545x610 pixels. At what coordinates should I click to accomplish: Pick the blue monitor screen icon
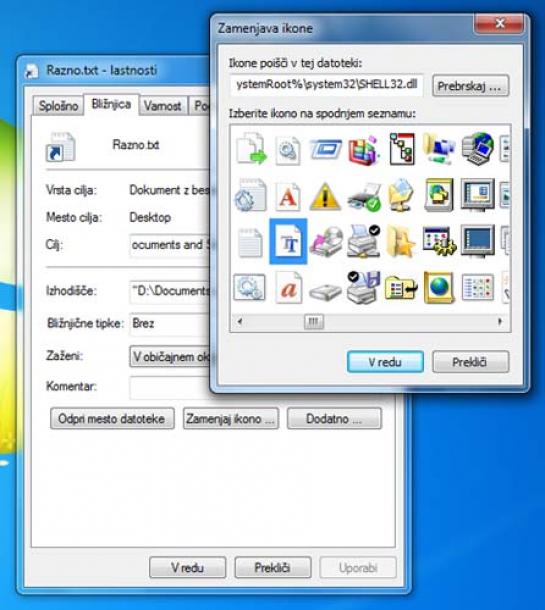pyautogui.click(x=478, y=242)
